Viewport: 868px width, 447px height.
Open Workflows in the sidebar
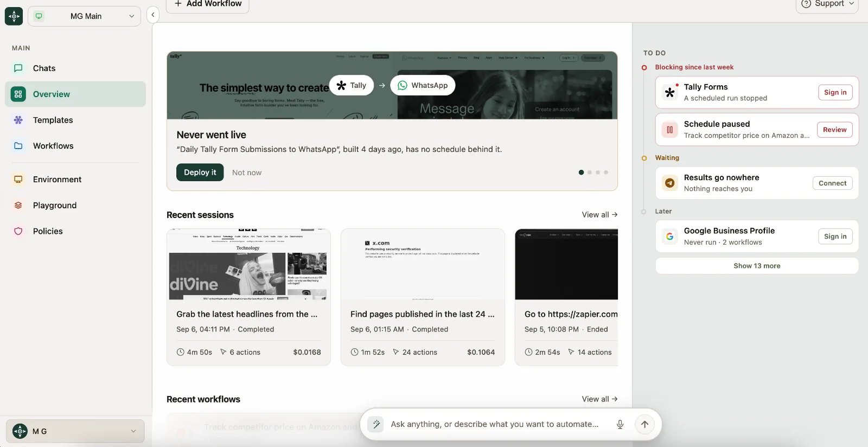[x=75, y=146]
